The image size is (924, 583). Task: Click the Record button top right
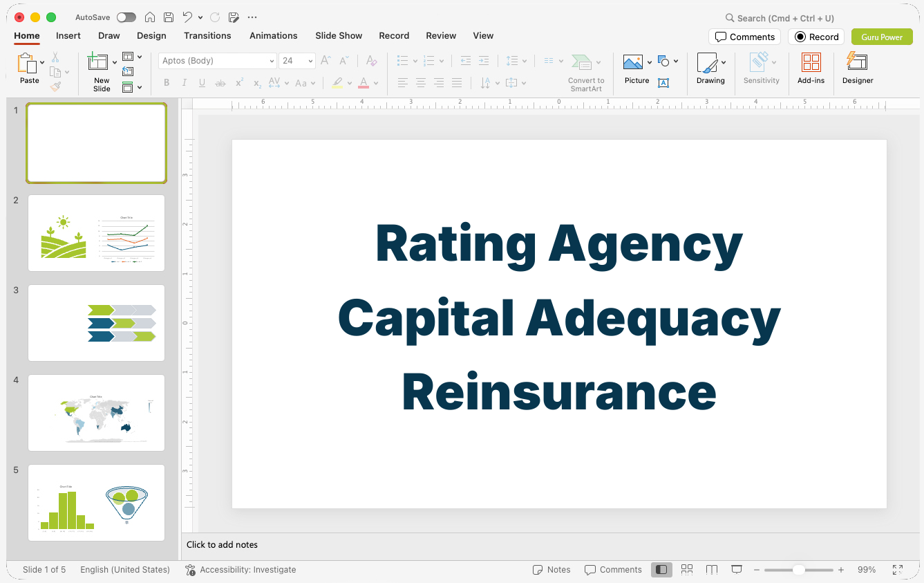[816, 37]
